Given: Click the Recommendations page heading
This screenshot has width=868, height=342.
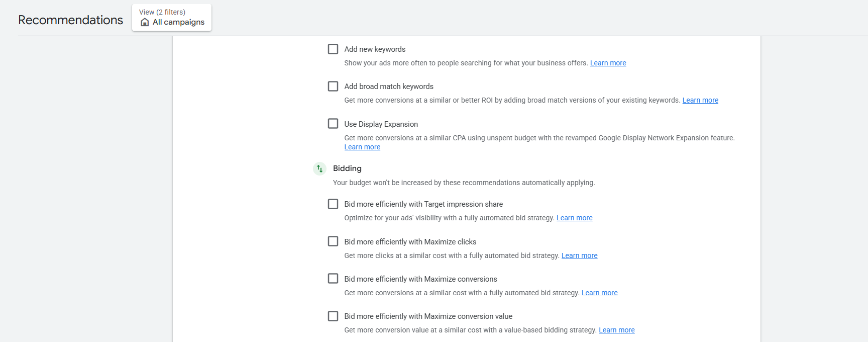Looking at the screenshot, I should point(70,20).
